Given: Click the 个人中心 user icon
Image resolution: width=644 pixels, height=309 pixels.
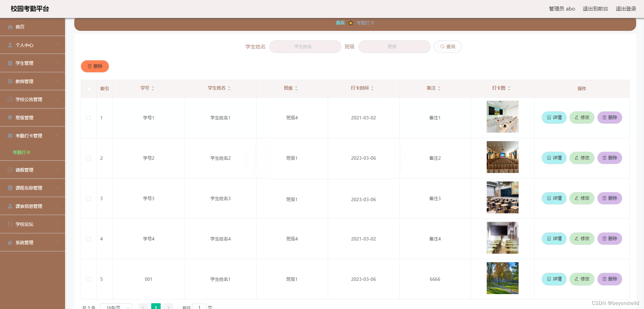Looking at the screenshot, I should (10, 45).
